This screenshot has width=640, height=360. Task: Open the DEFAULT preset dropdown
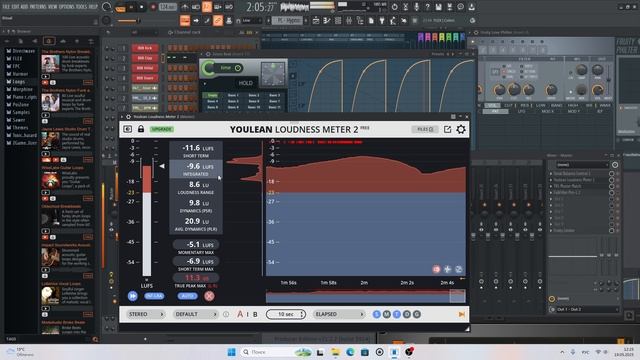(x=196, y=314)
